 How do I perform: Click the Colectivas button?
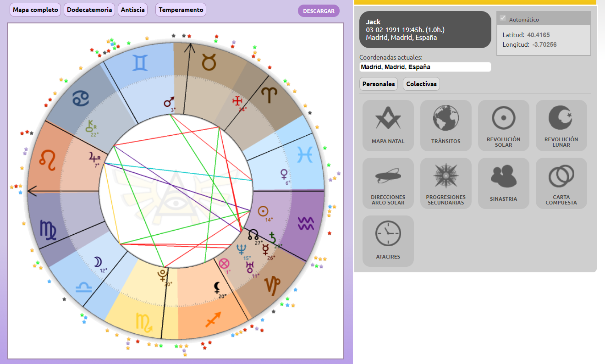pos(421,84)
